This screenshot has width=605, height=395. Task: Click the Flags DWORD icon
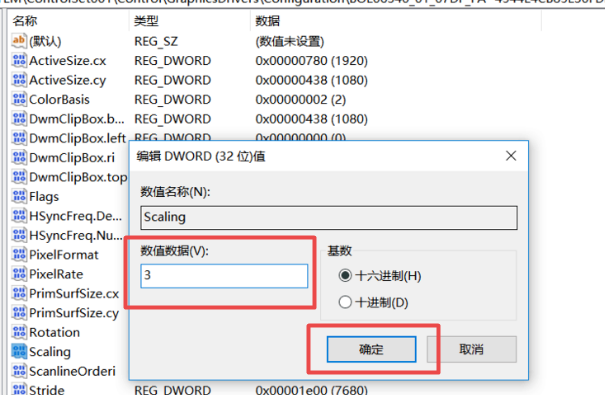point(19,196)
